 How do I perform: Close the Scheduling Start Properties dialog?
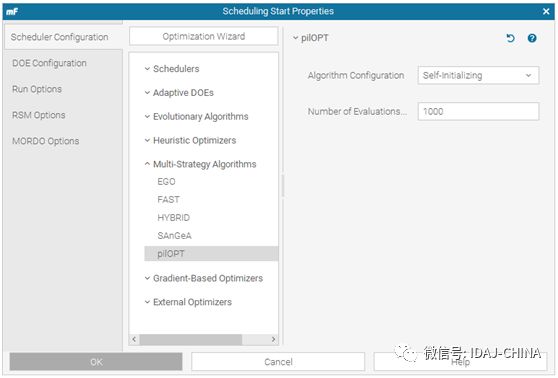coord(546,11)
